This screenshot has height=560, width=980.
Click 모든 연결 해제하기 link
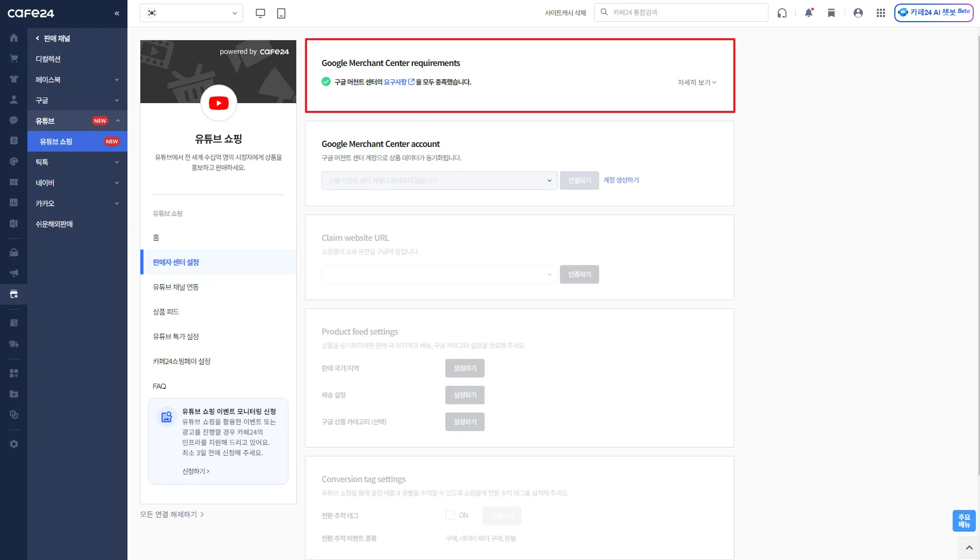(172, 514)
